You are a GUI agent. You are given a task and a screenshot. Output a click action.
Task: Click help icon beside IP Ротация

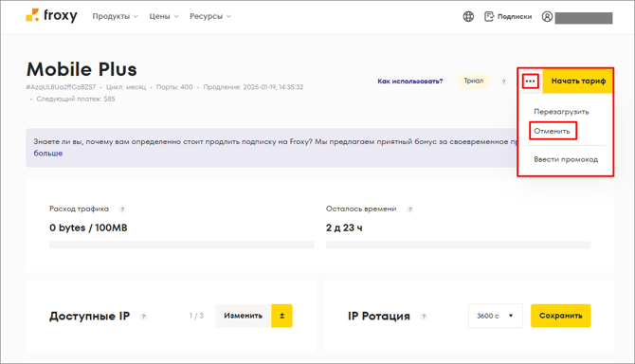[424, 317]
